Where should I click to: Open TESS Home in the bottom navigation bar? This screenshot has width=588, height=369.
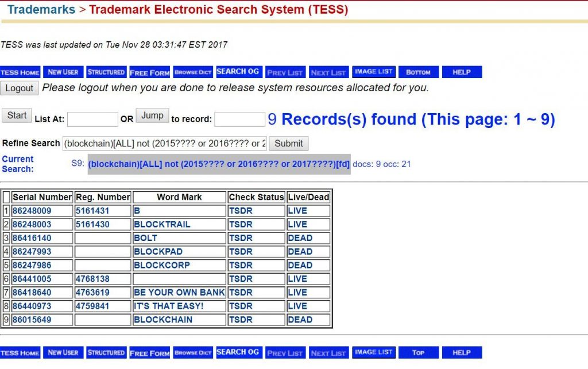click(x=20, y=352)
